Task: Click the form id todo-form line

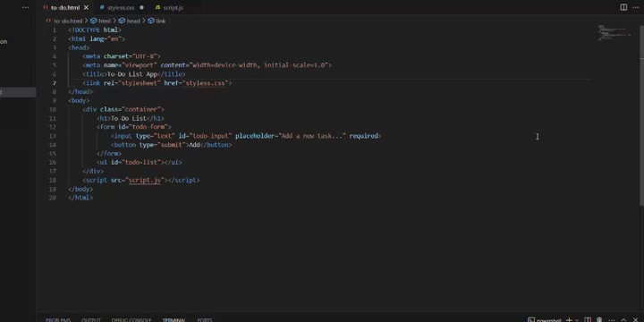Action: pyautogui.click(x=134, y=127)
